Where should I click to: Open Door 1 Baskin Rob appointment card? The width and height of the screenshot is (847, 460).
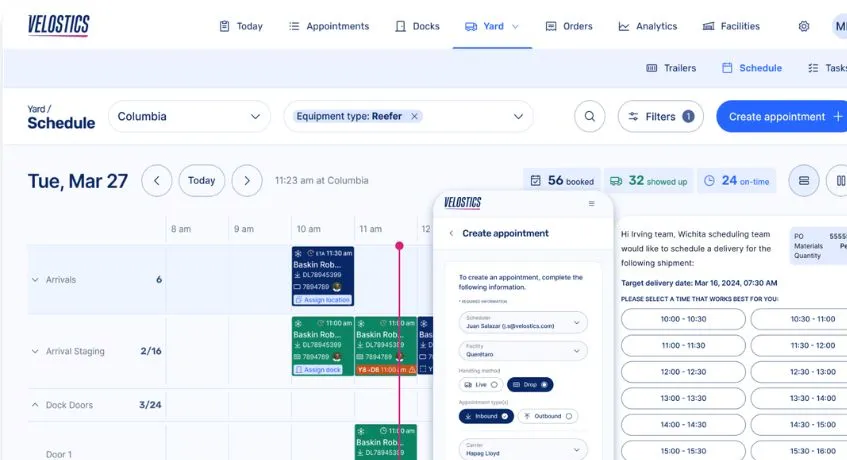[385, 442]
